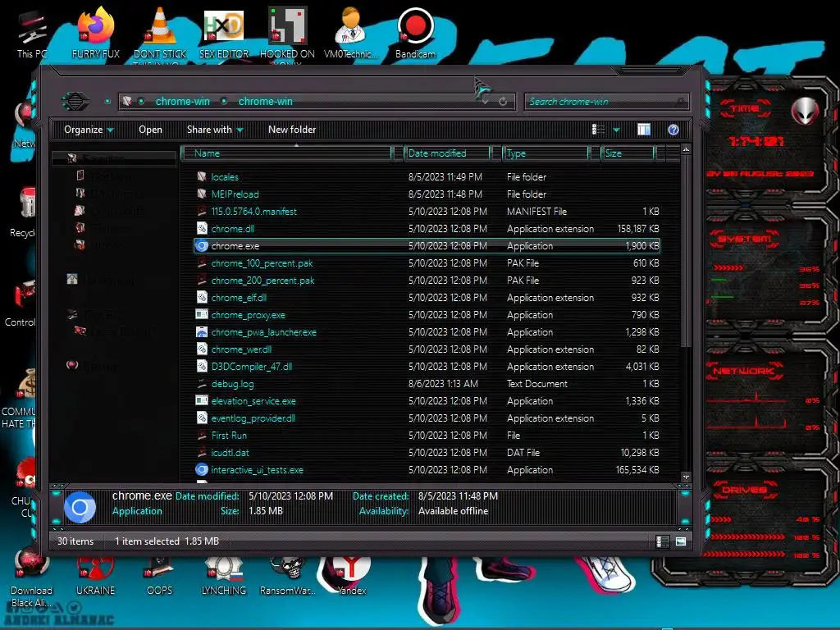Open the view options dropdown arrow
This screenshot has width=840, height=630.
tap(617, 130)
